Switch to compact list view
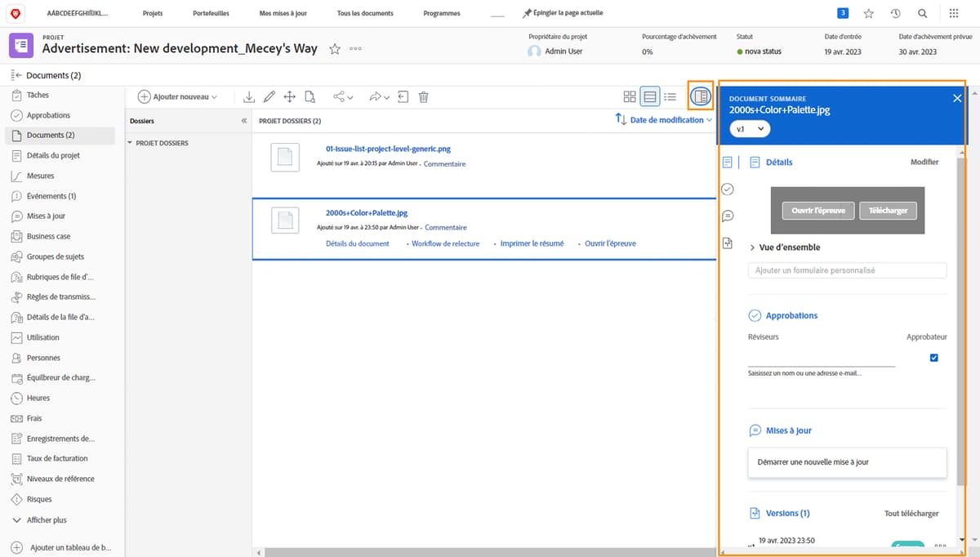Image resolution: width=980 pixels, height=557 pixels. coord(670,96)
